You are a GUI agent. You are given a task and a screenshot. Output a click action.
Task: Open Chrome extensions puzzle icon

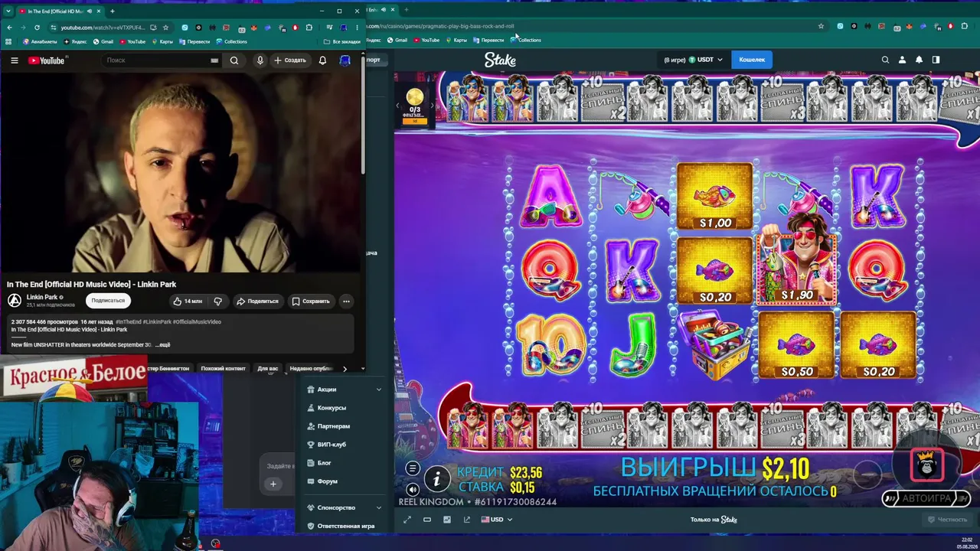tap(309, 28)
